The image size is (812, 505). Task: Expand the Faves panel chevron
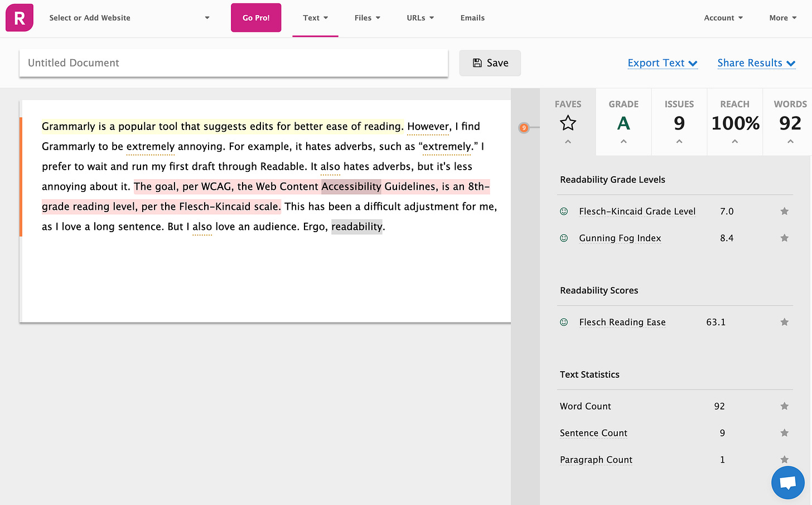568,142
